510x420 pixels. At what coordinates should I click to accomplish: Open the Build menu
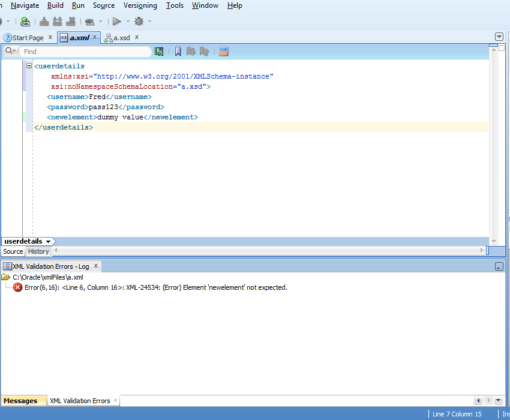point(55,5)
